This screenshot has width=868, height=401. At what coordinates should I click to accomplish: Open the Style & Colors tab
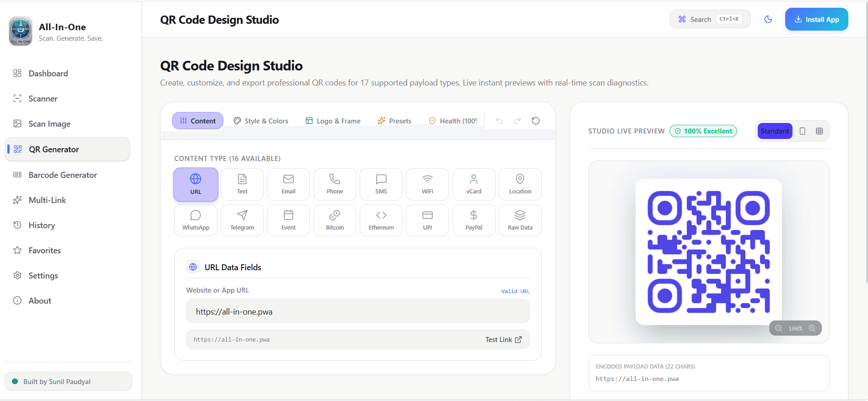[x=261, y=121]
